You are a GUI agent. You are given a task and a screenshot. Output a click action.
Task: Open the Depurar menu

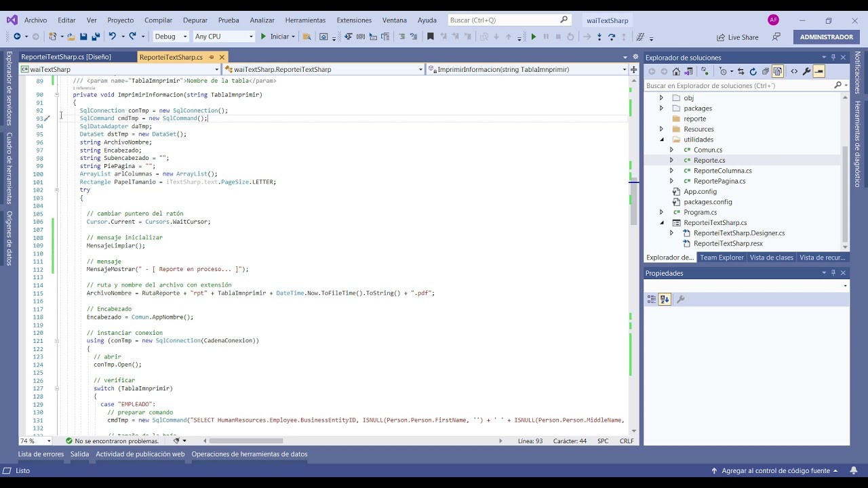point(195,20)
